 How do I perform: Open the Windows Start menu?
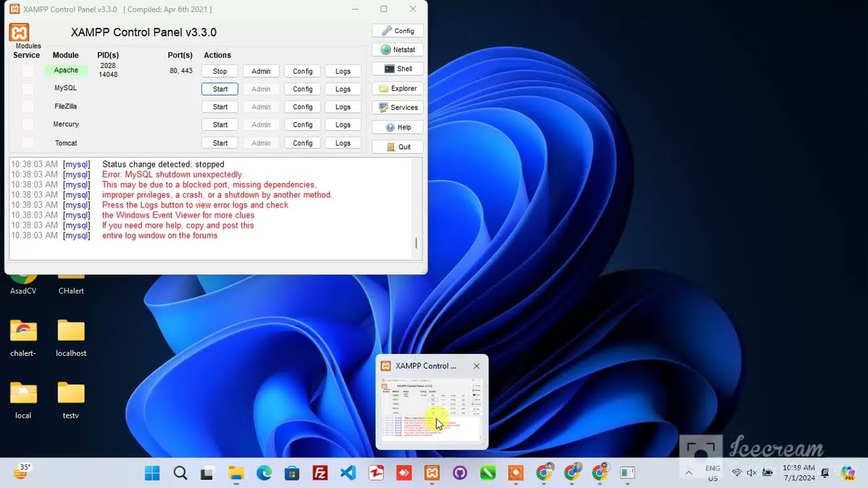tap(153, 472)
